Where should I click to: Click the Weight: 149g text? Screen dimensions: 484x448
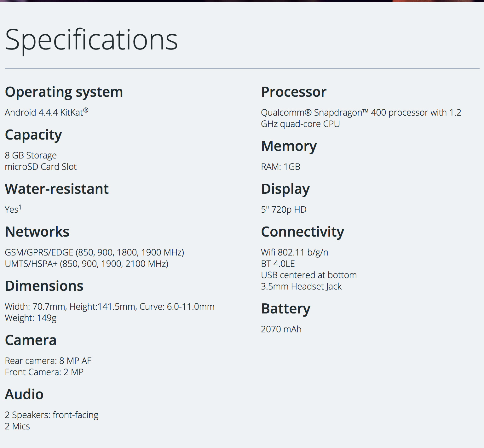[x=31, y=318]
